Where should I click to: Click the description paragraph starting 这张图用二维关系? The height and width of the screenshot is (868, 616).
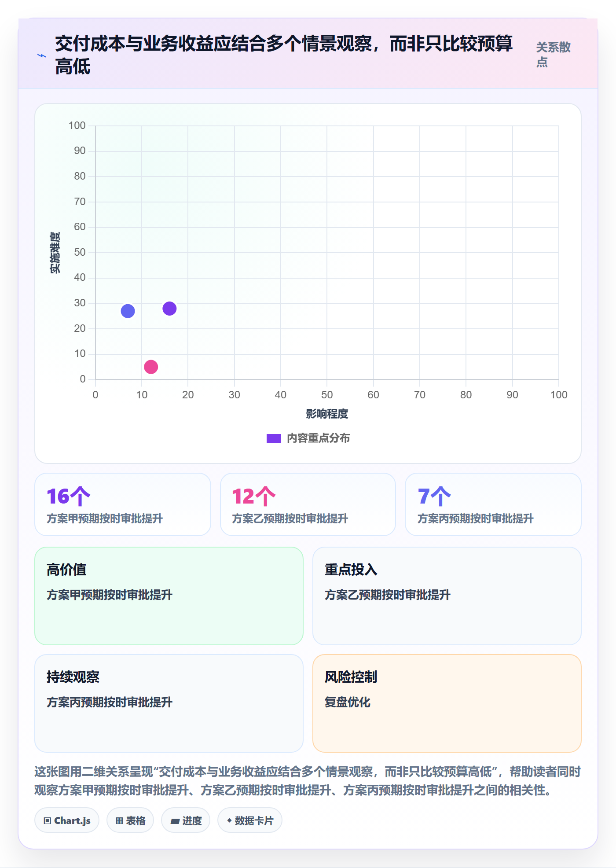pos(308,781)
